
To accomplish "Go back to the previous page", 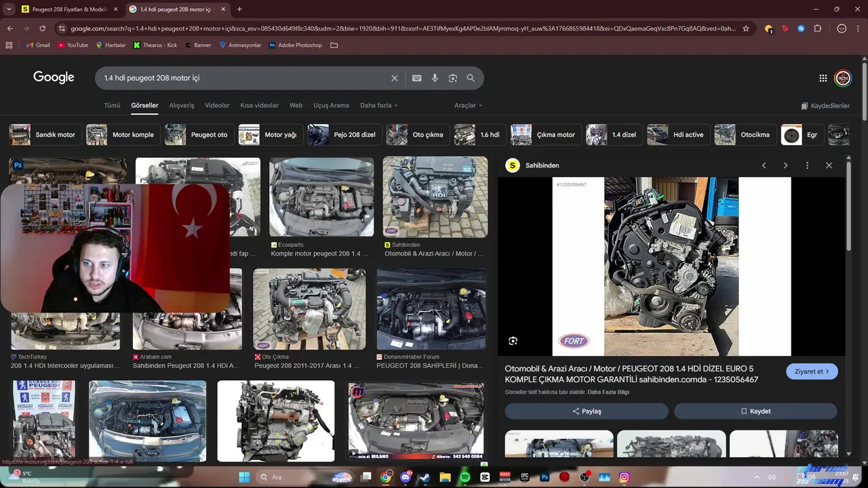I will (x=10, y=28).
